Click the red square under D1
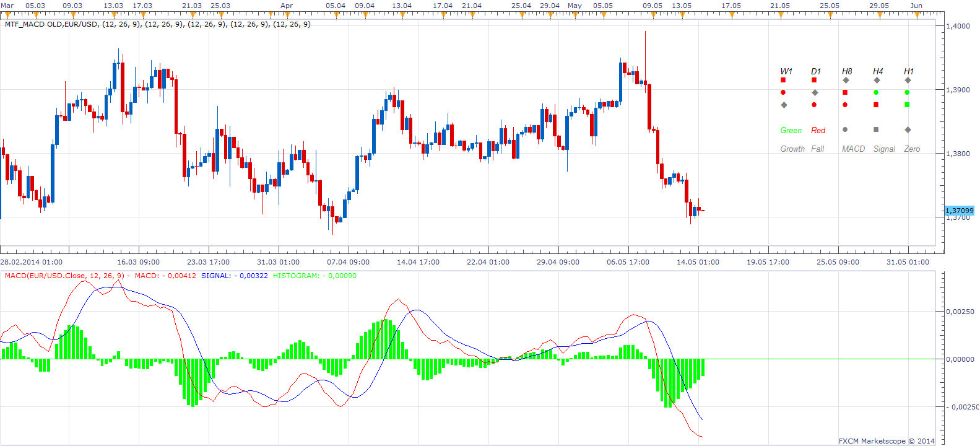 coord(814,80)
